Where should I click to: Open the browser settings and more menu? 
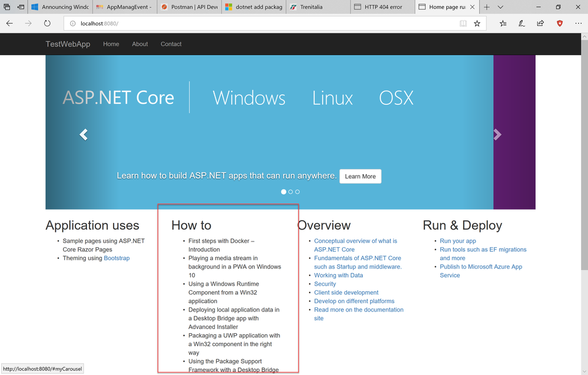pyautogui.click(x=578, y=23)
